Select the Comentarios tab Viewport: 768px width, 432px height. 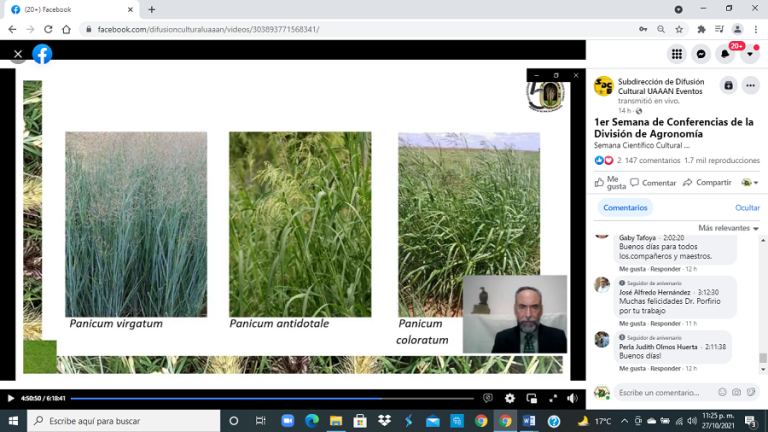pyautogui.click(x=625, y=207)
